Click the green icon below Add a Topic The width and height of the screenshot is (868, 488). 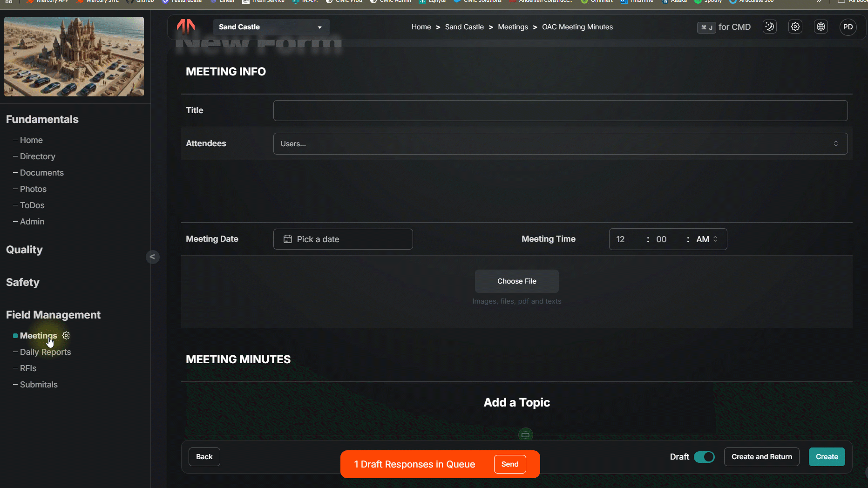pyautogui.click(x=525, y=435)
